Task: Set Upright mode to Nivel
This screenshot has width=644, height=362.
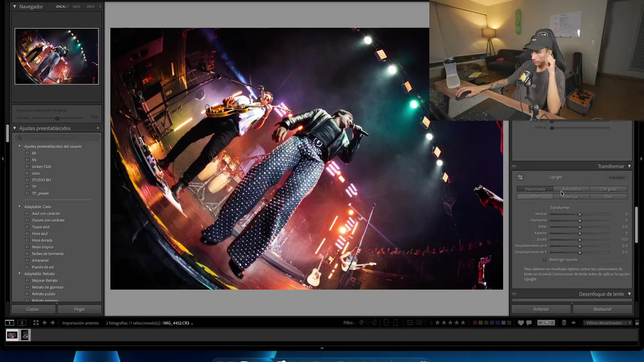Action: coord(535,197)
